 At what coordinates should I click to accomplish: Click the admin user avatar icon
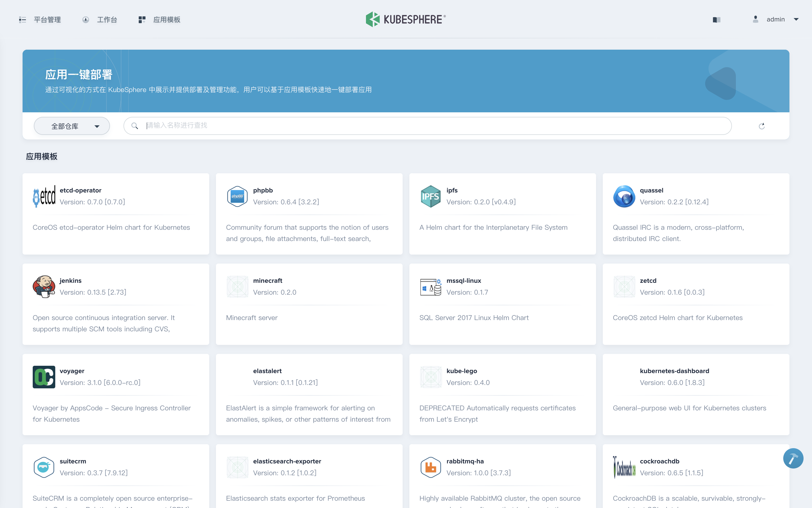(x=755, y=19)
